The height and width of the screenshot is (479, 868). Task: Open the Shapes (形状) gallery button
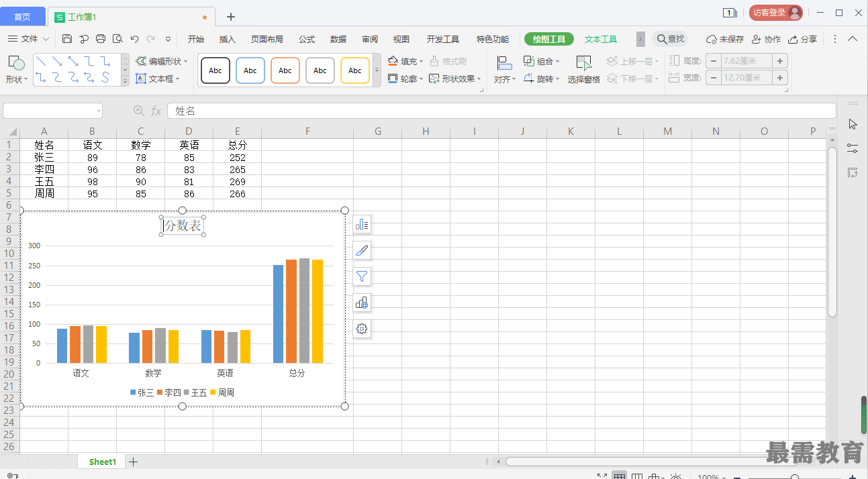(17, 70)
